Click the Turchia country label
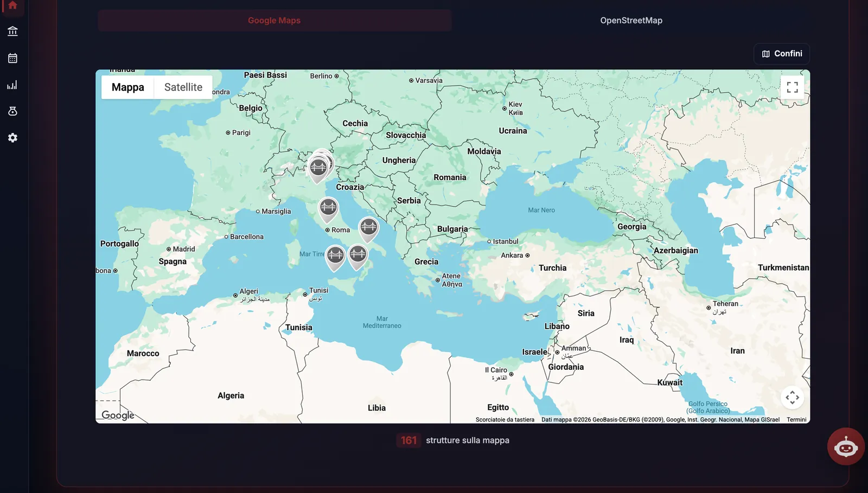 point(552,268)
